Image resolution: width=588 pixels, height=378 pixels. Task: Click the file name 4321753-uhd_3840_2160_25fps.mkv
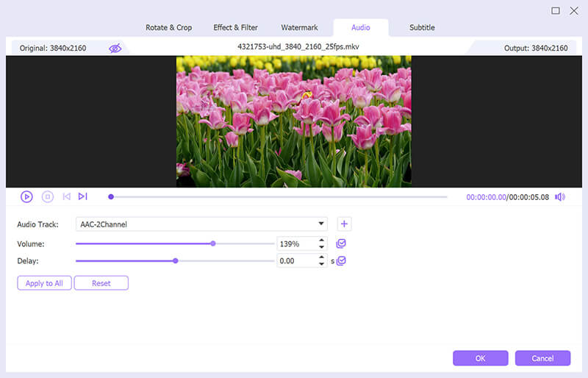[298, 46]
